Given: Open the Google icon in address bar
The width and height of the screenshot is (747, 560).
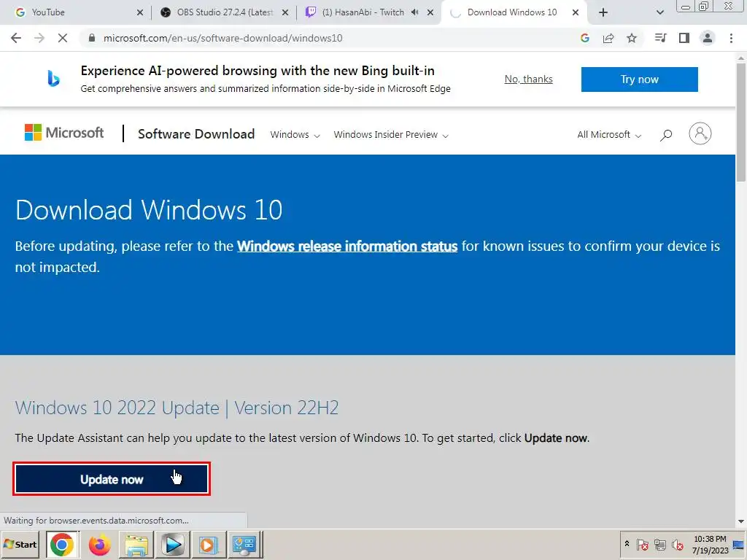Looking at the screenshot, I should (x=585, y=38).
